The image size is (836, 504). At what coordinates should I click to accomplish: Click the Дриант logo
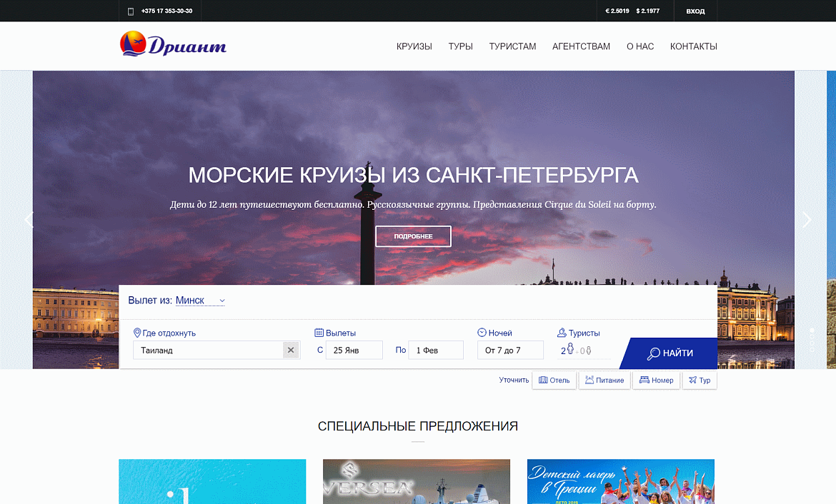(174, 44)
